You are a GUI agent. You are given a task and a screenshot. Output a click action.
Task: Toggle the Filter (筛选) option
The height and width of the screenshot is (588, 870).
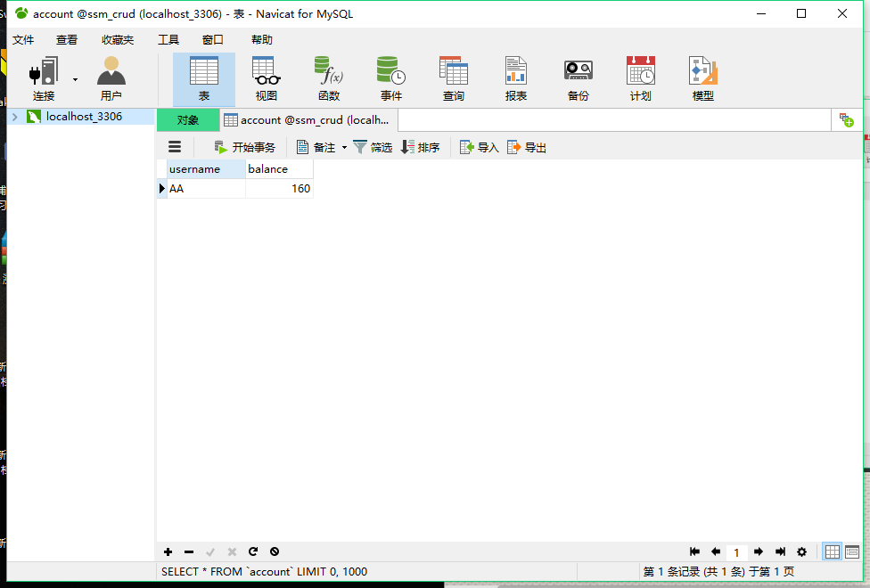pos(373,147)
